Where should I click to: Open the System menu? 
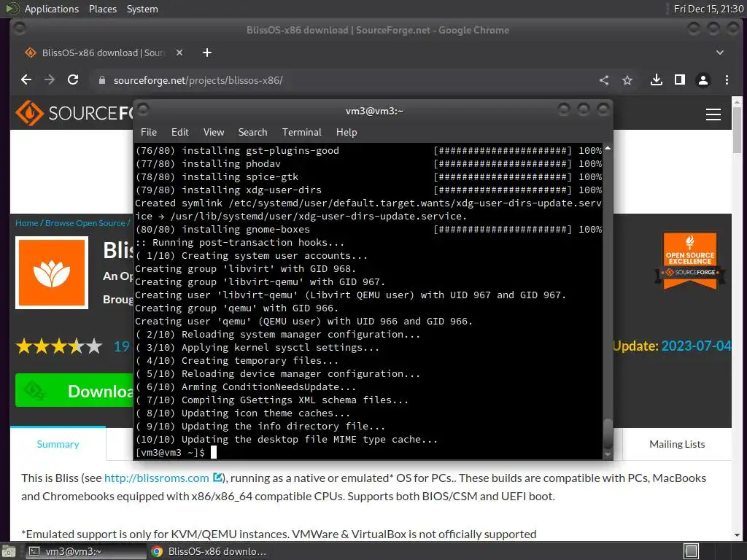tap(142, 9)
